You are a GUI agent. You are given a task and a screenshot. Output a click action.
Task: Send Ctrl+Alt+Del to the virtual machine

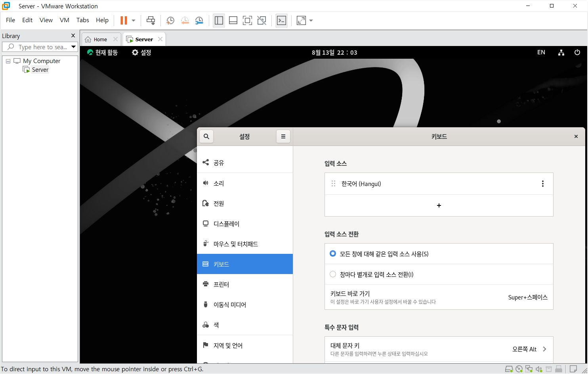pos(151,20)
